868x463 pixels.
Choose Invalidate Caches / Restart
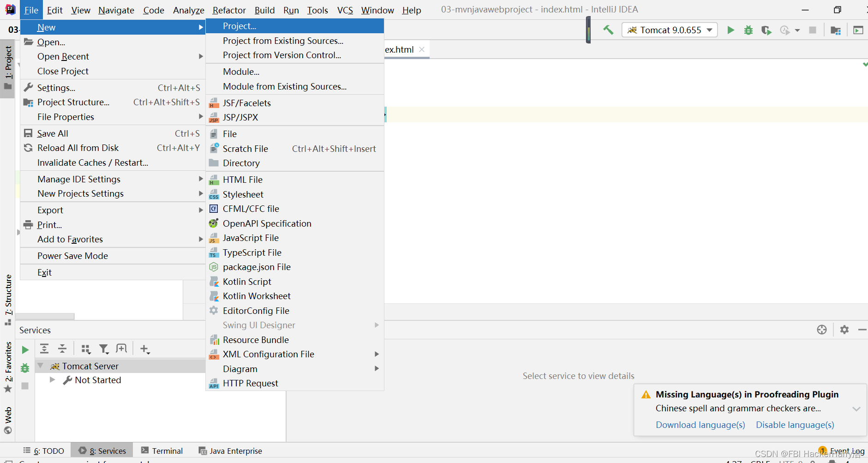[113, 162]
